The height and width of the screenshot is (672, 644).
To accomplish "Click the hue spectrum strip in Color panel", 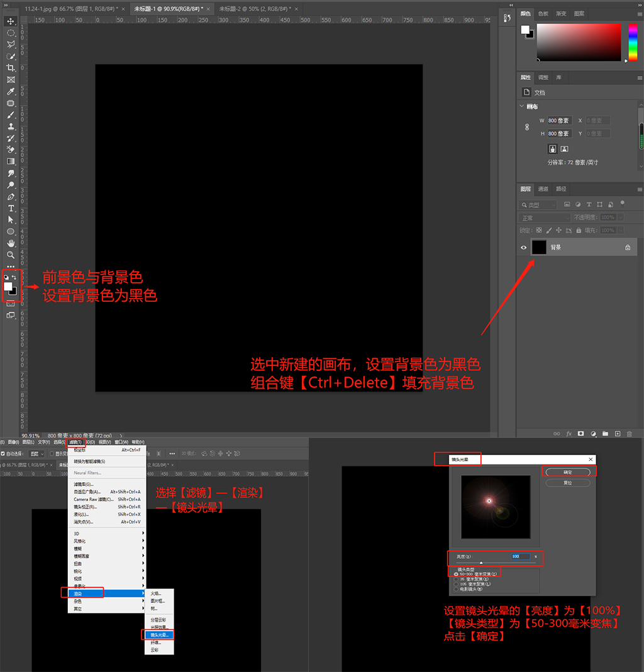I will [x=633, y=42].
